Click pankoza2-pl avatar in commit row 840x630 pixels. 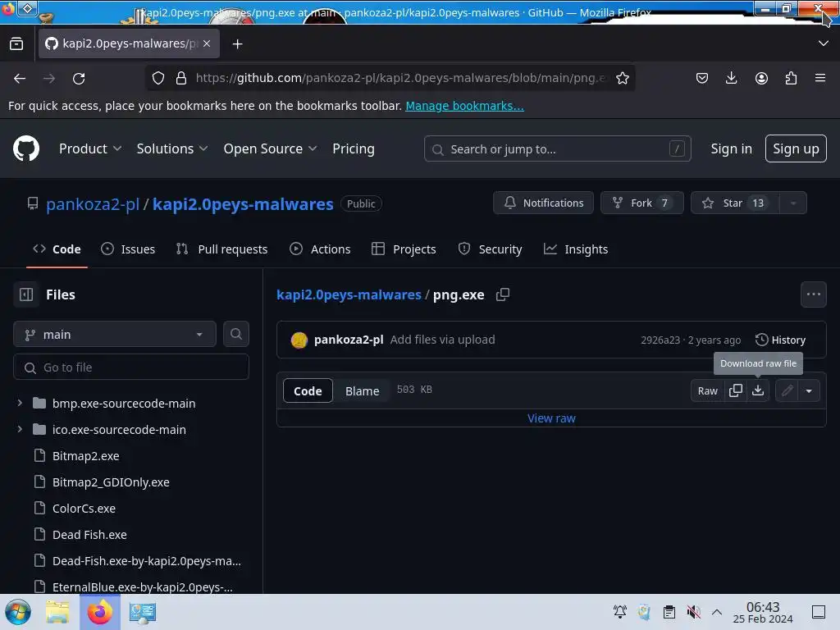(x=299, y=340)
